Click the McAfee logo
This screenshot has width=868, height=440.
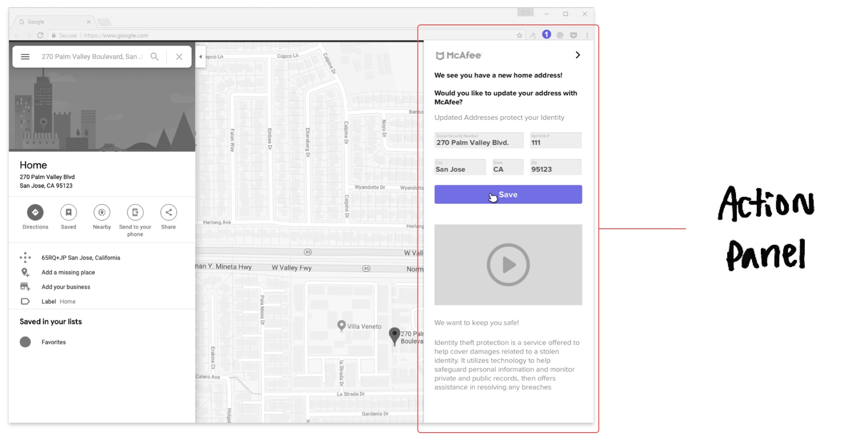click(x=458, y=55)
